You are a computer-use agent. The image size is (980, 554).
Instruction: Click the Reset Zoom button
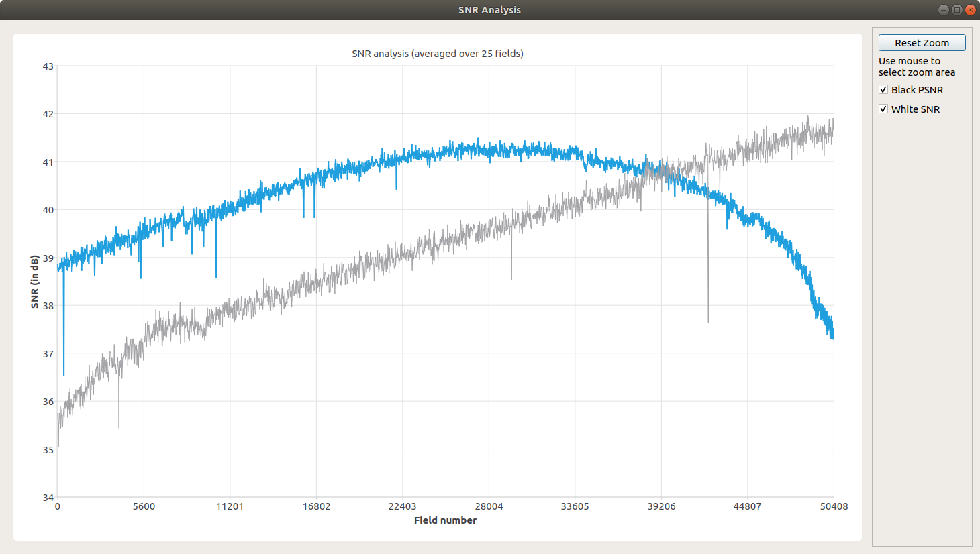point(922,42)
